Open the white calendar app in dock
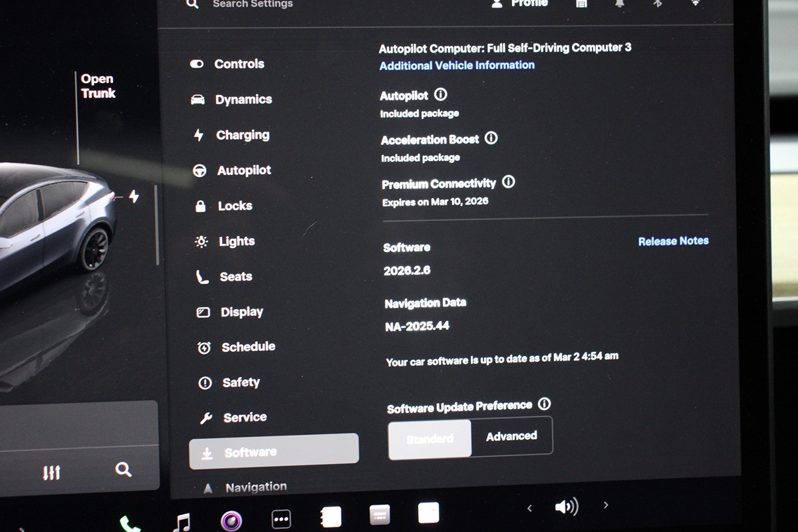 (x=428, y=513)
